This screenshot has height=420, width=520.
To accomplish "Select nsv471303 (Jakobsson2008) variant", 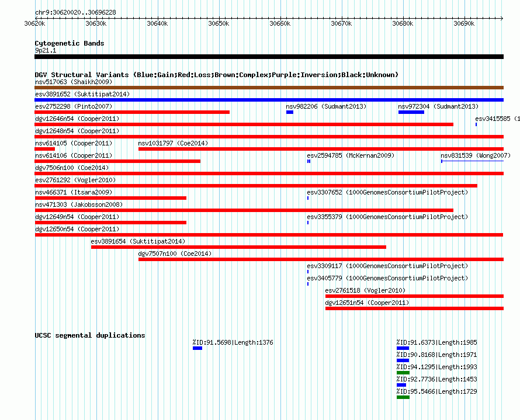I will coord(79,204).
